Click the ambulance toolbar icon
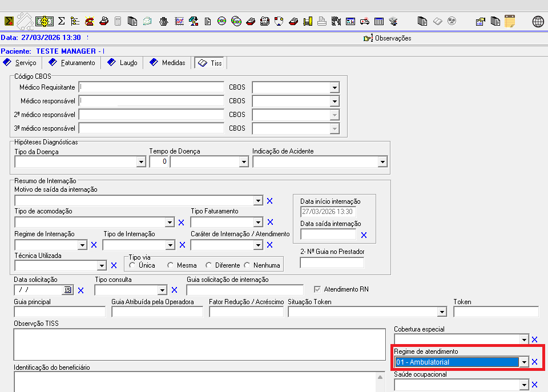 [364, 22]
